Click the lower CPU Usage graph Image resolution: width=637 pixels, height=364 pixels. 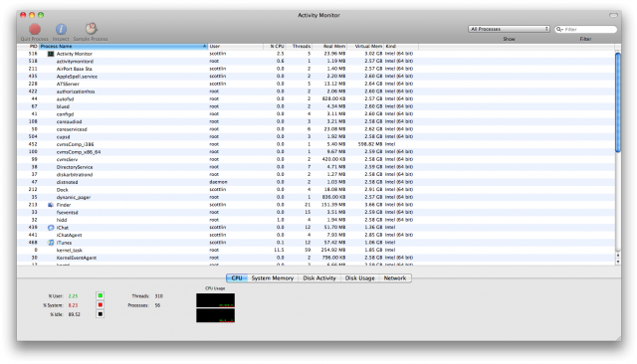tap(215, 315)
